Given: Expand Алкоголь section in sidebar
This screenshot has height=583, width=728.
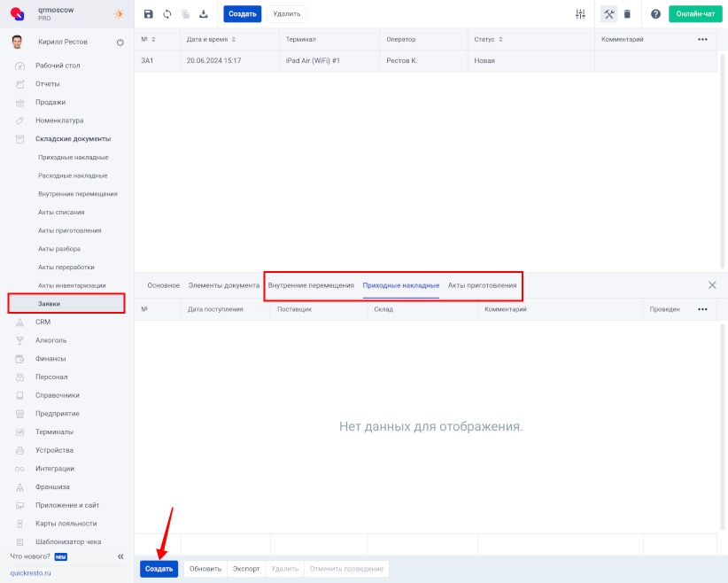Looking at the screenshot, I should point(51,340).
